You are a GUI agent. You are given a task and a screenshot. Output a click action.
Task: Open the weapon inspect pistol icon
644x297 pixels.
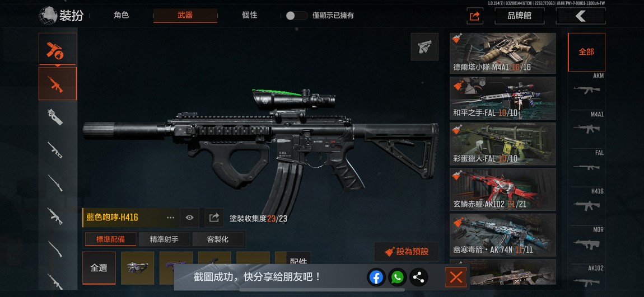point(424,47)
